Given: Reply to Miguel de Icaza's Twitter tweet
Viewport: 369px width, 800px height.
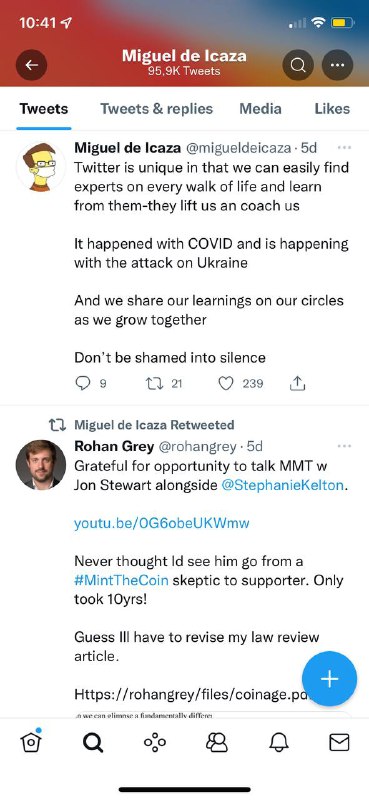Looking at the screenshot, I should click(83, 383).
